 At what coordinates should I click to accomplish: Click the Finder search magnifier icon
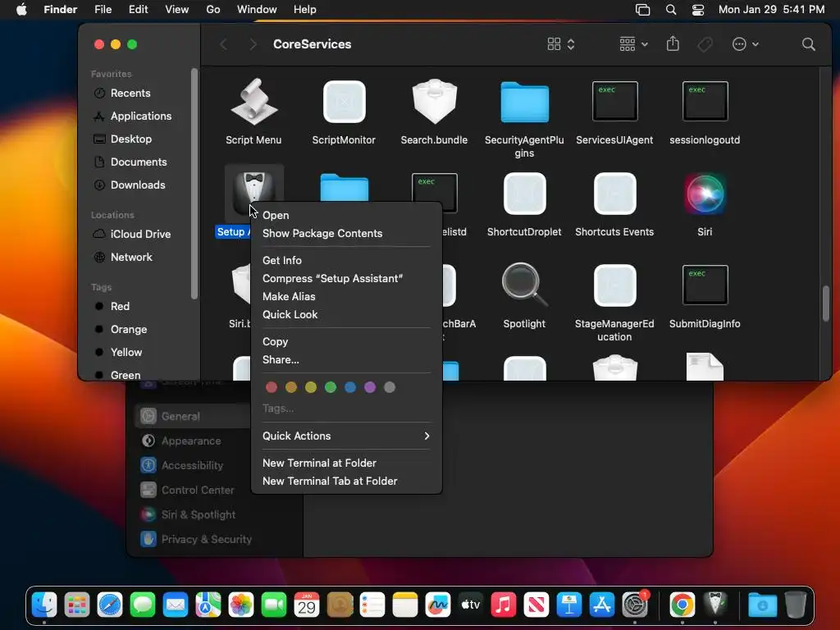(808, 44)
